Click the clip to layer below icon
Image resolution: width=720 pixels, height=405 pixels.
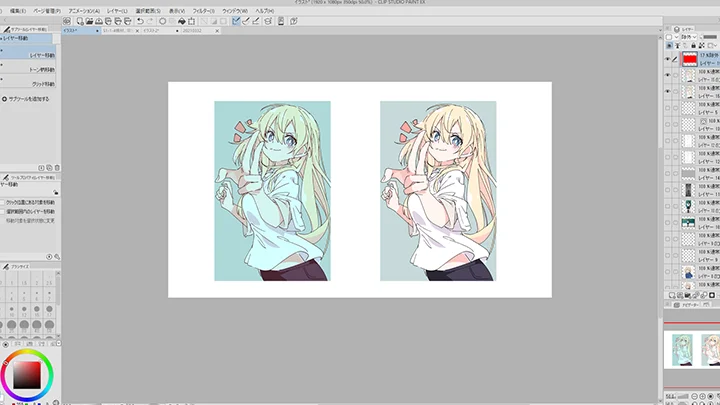click(x=669, y=45)
